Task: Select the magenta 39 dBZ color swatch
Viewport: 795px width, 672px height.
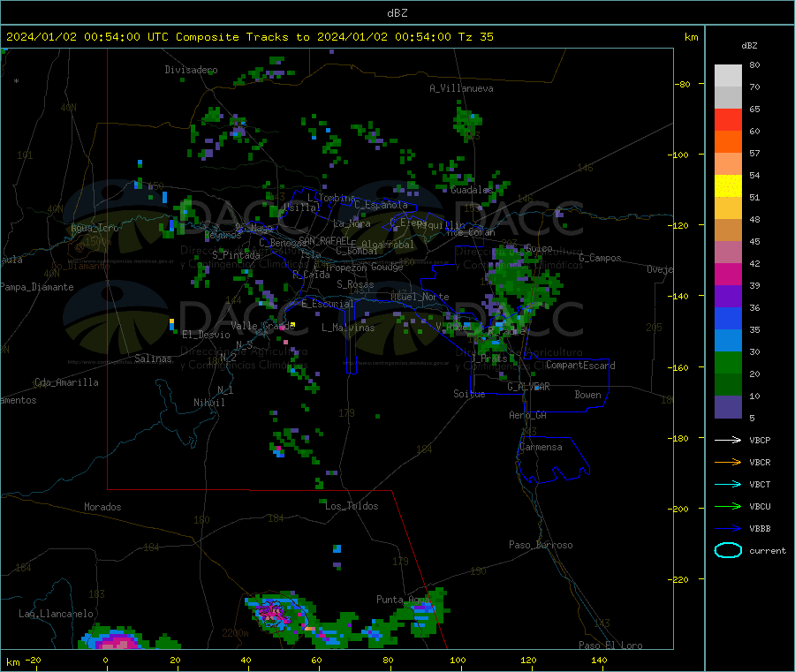Action: click(728, 274)
